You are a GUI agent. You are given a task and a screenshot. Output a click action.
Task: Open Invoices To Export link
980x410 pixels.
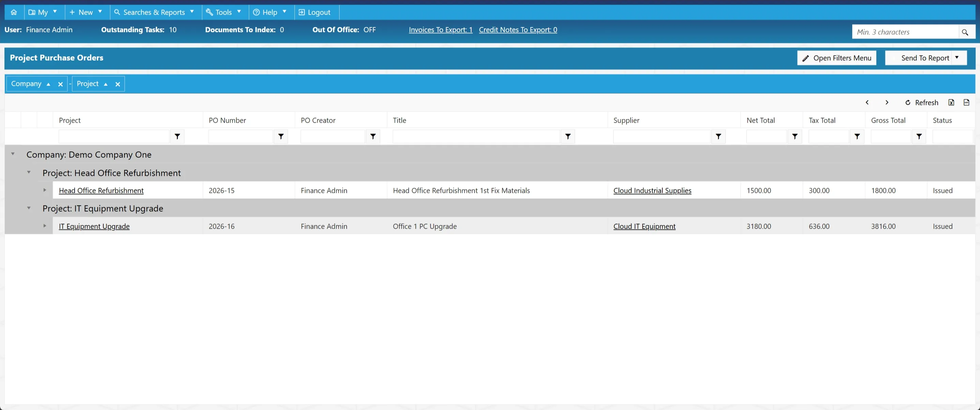tap(440, 30)
